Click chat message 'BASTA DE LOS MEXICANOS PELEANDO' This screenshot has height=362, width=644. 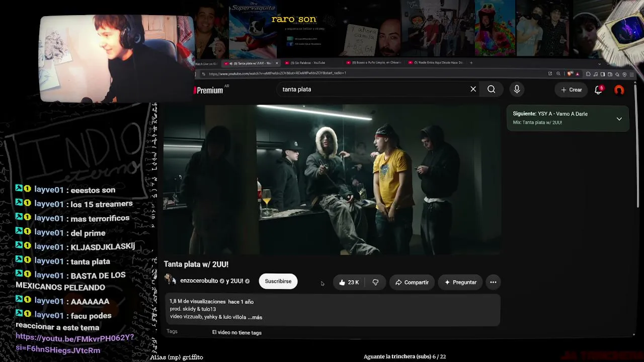71,282
